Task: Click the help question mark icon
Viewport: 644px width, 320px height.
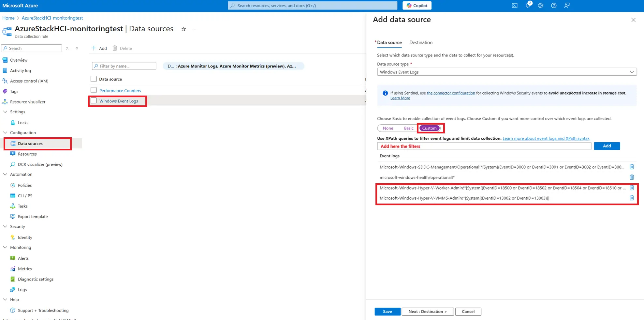Action: [554, 6]
